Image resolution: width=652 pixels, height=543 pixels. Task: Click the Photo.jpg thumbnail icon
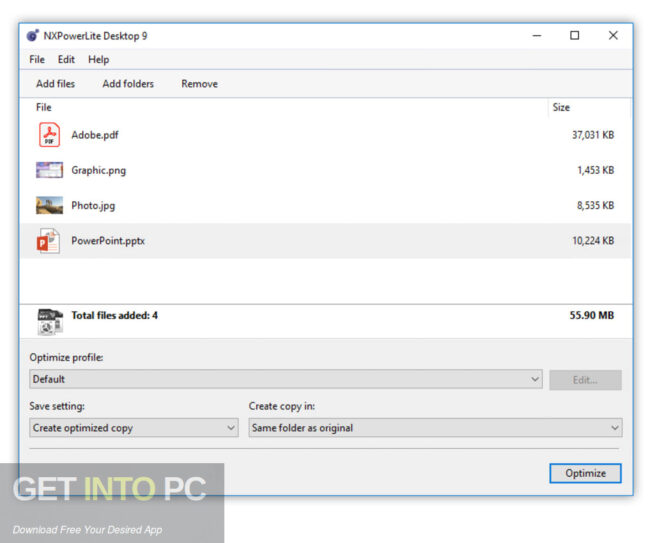click(x=49, y=205)
